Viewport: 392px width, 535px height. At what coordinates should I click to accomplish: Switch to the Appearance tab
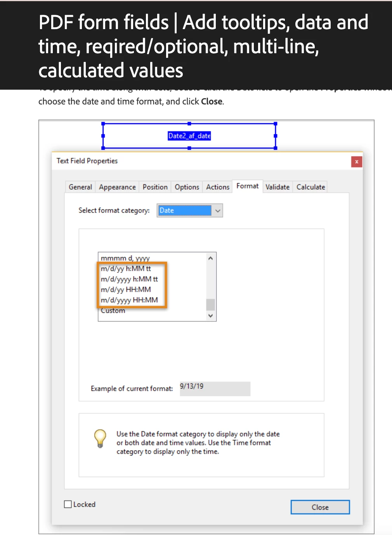tap(117, 187)
